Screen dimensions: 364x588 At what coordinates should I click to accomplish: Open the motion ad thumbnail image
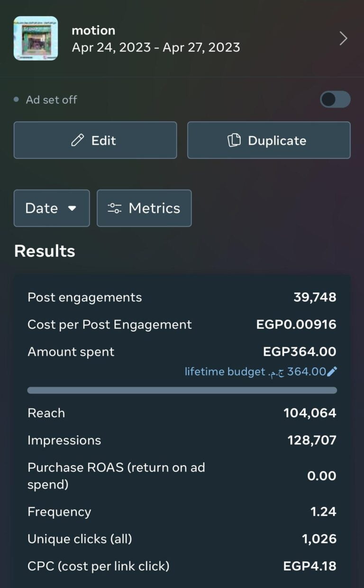tap(36, 38)
